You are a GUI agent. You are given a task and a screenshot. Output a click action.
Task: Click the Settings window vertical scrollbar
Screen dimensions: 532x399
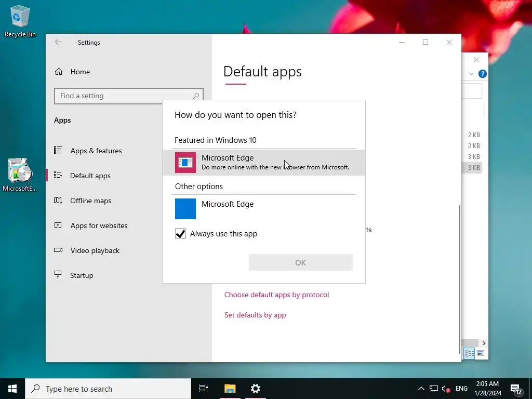coord(460,278)
